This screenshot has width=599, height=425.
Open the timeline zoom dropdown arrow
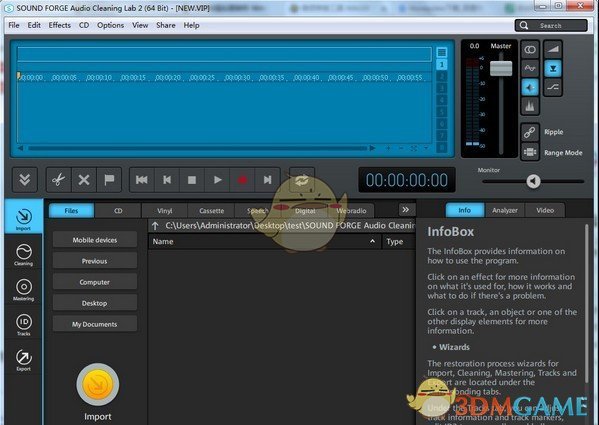pos(426,148)
